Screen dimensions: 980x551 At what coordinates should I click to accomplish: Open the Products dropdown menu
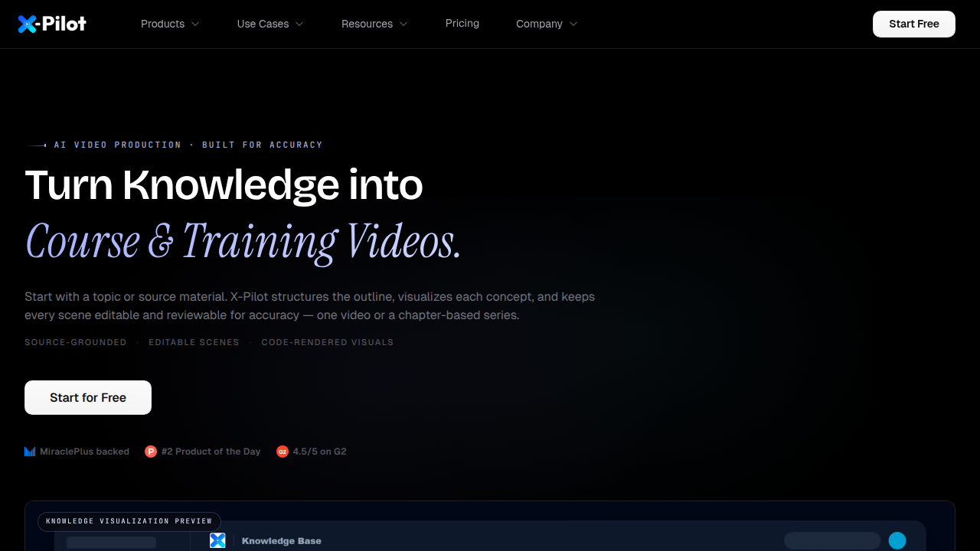click(170, 24)
